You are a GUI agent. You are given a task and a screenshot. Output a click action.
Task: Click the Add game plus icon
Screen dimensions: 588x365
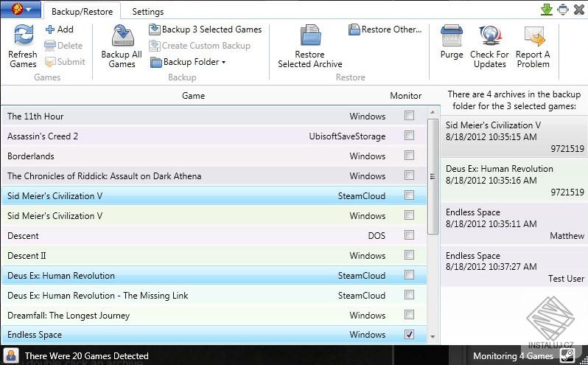coord(50,29)
